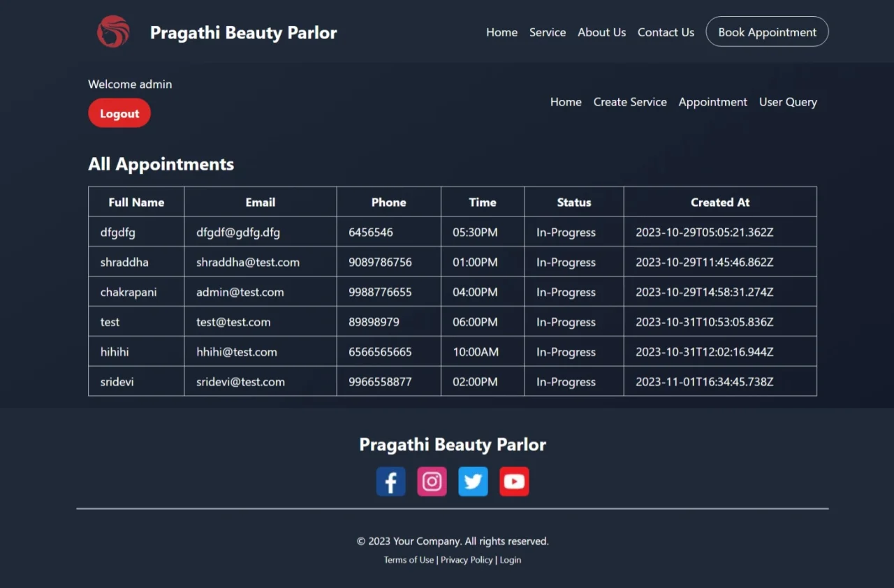This screenshot has height=588, width=894.
Task: Click the Phone column header
Action: 388,203
